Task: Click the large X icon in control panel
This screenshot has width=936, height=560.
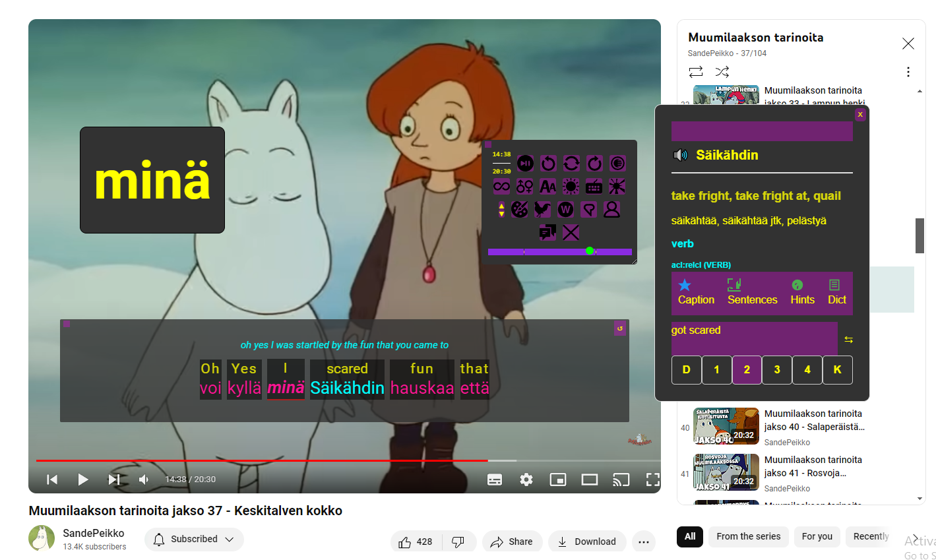Action: 571,232
